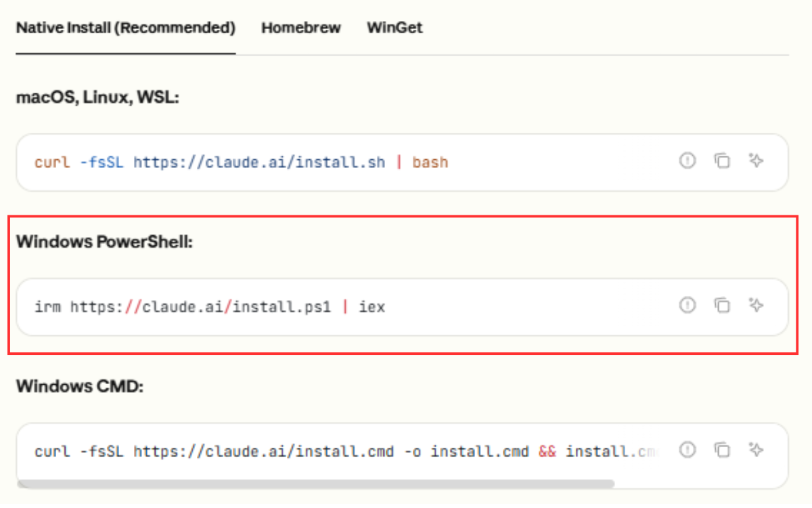Click sparkle AI icon on CMD block
This screenshot has width=812, height=508.
756,450
